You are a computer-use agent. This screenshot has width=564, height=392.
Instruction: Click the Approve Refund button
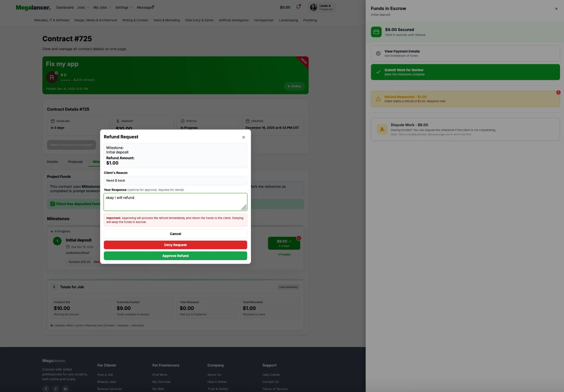(x=175, y=256)
